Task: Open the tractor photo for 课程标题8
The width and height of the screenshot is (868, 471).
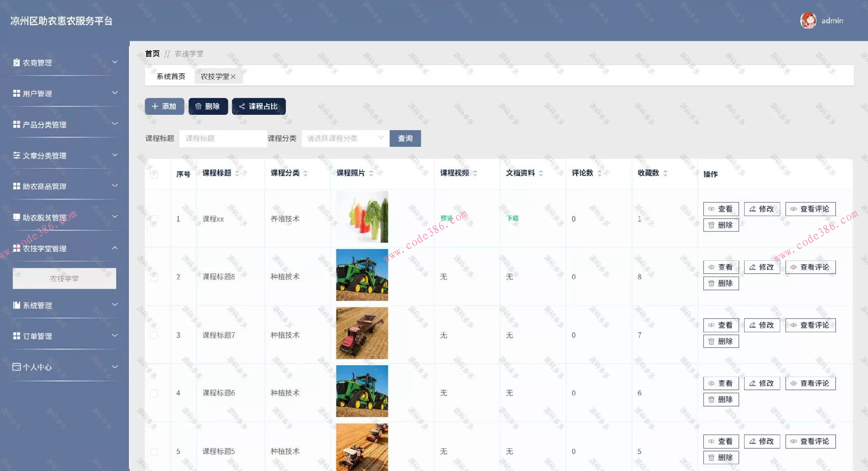Action: 362,275
